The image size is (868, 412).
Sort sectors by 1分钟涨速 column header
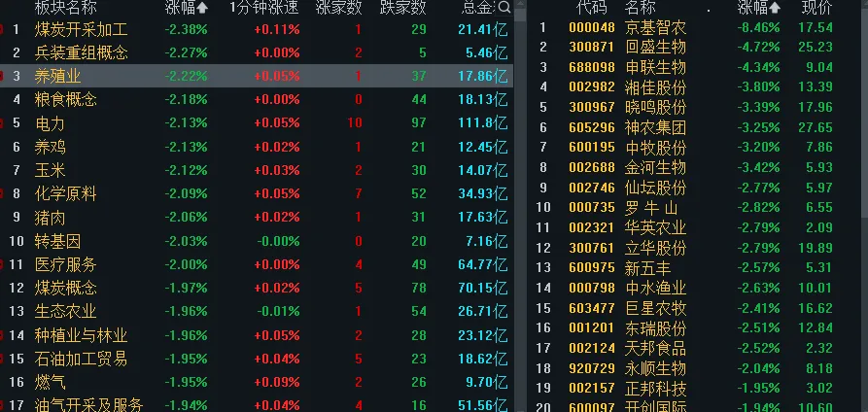(x=264, y=8)
